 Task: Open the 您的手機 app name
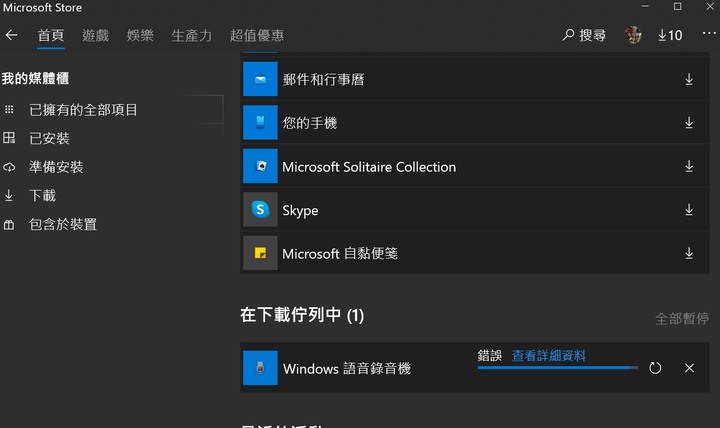tap(309, 123)
